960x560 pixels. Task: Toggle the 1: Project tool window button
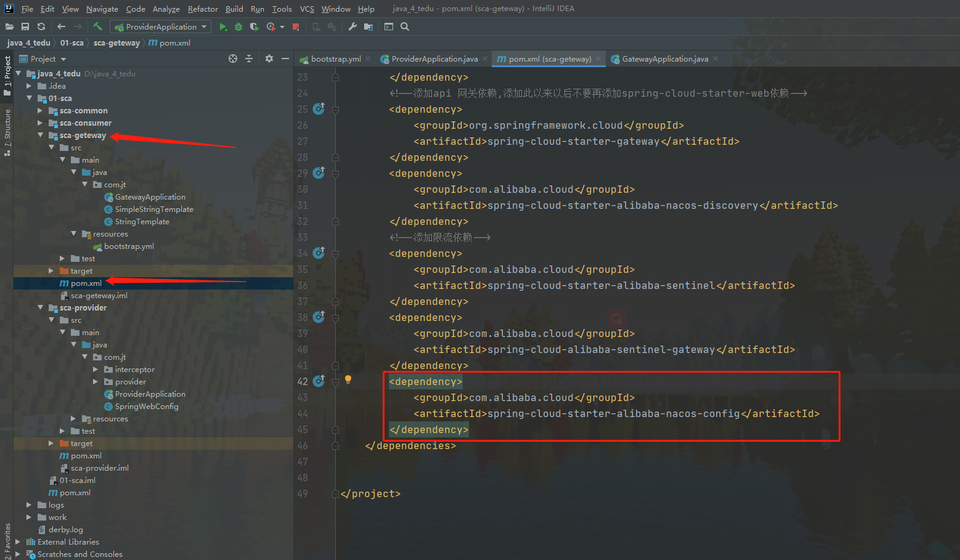7,76
